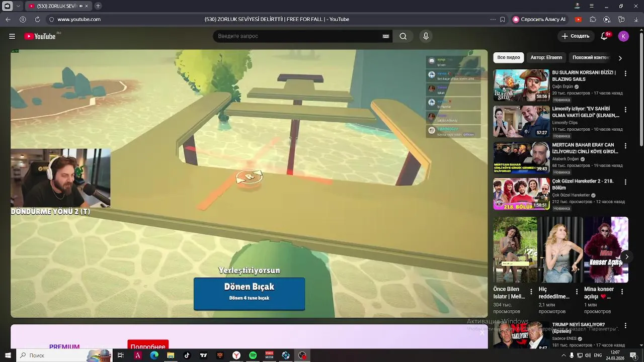Open the BLAZING SAILS video thumbnail

pyautogui.click(x=521, y=85)
